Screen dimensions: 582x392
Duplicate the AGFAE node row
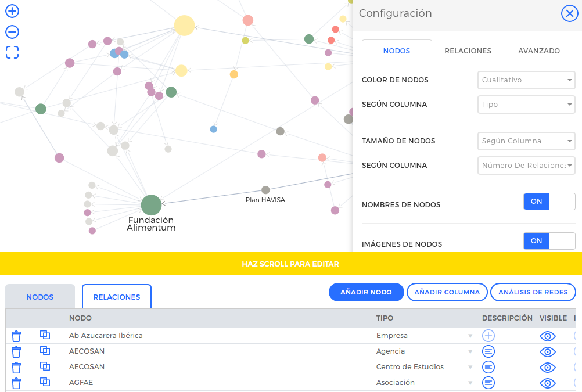tap(45, 382)
